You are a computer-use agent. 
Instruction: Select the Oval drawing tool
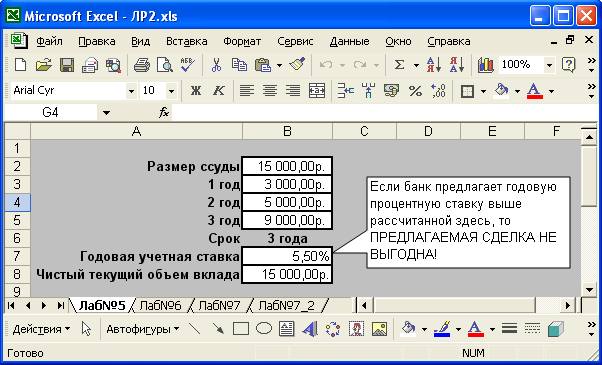click(x=264, y=329)
